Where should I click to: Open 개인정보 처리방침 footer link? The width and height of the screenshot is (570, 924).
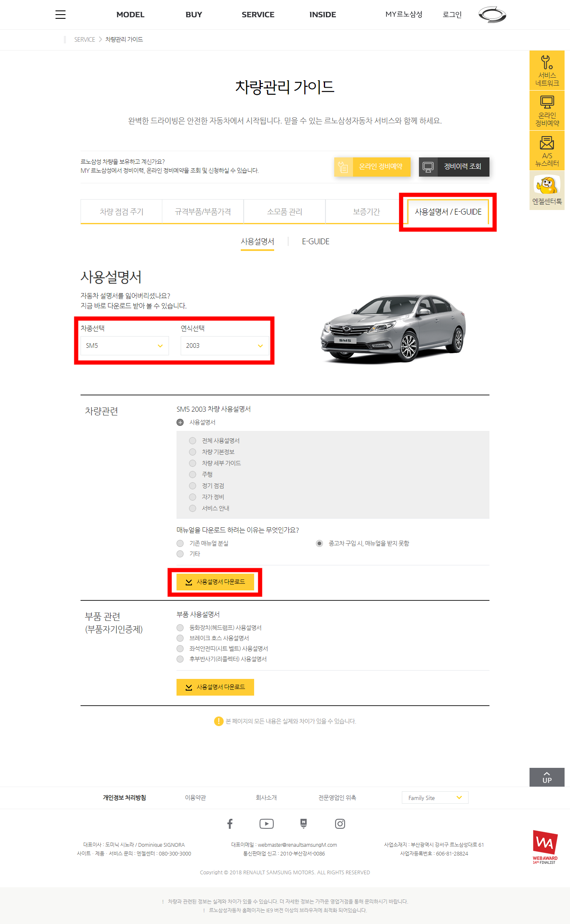click(x=124, y=797)
